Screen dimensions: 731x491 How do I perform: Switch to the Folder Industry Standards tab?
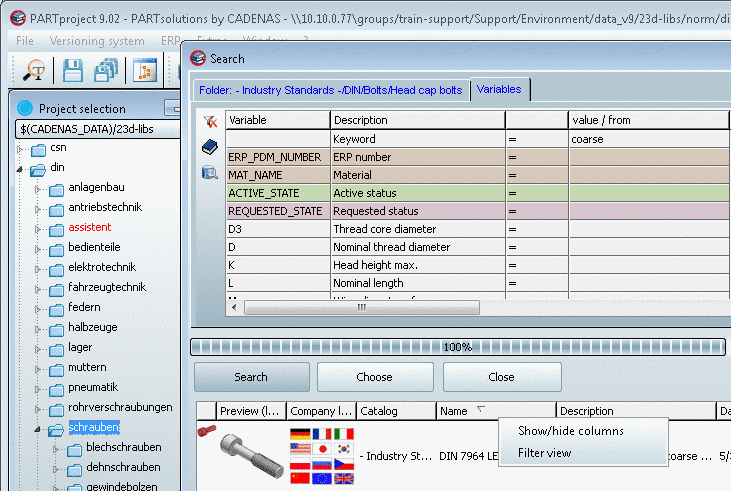[x=331, y=90]
